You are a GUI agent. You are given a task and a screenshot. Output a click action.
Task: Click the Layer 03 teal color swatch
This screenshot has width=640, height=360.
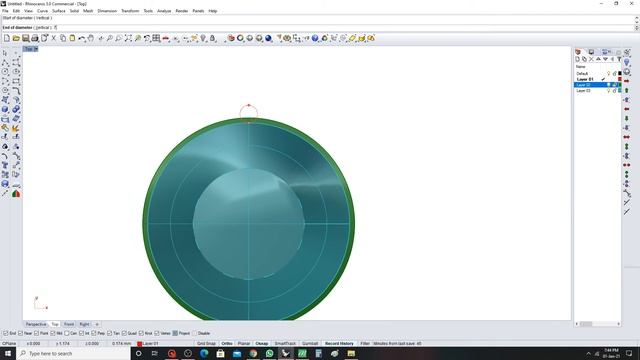[620, 91]
